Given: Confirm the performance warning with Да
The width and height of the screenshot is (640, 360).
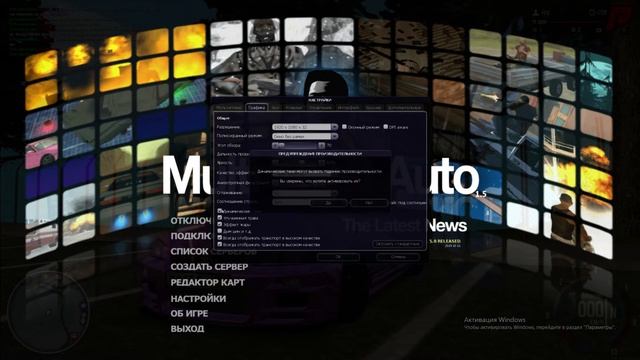Looking at the screenshot, I should pyautogui.click(x=328, y=202).
